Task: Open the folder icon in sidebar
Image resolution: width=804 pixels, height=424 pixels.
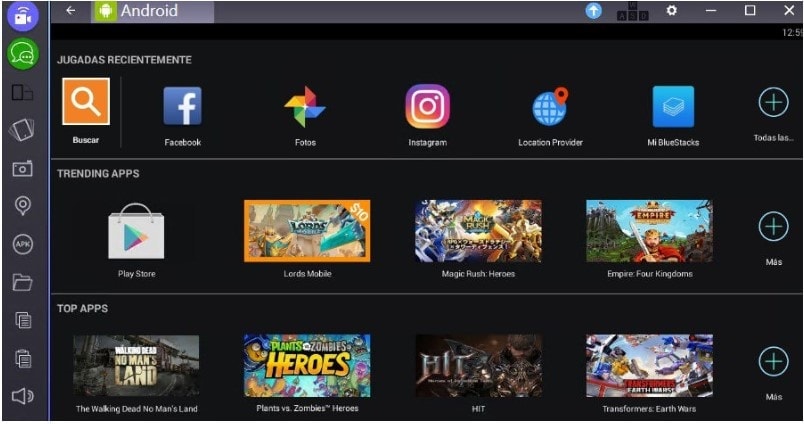Action: click(x=23, y=282)
